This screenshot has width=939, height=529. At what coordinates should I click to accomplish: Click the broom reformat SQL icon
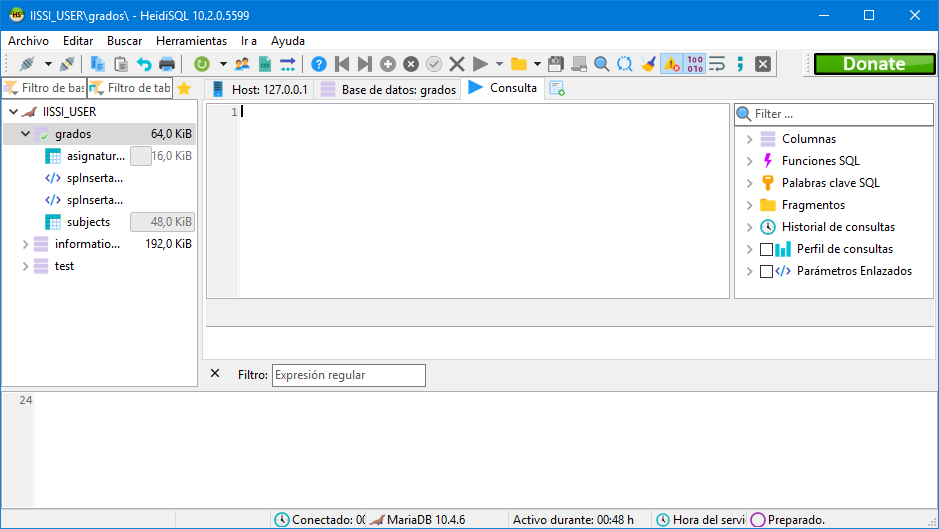coord(648,64)
